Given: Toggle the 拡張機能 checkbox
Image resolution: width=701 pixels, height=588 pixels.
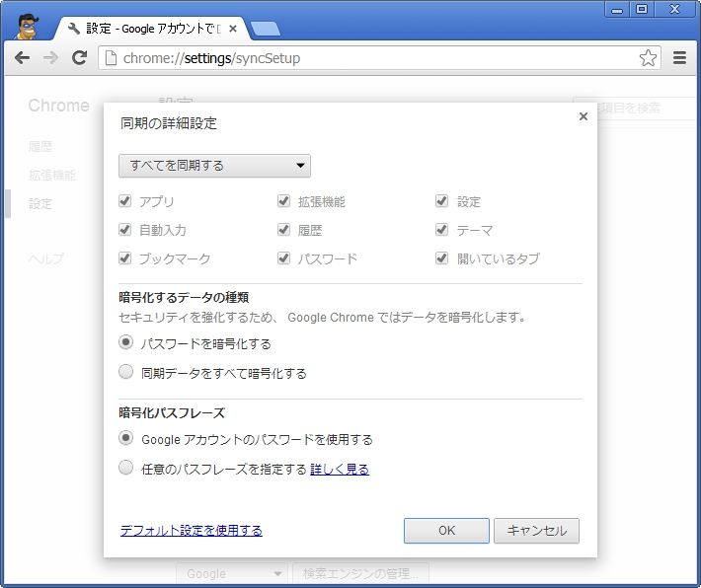Looking at the screenshot, I should pyautogui.click(x=283, y=201).
